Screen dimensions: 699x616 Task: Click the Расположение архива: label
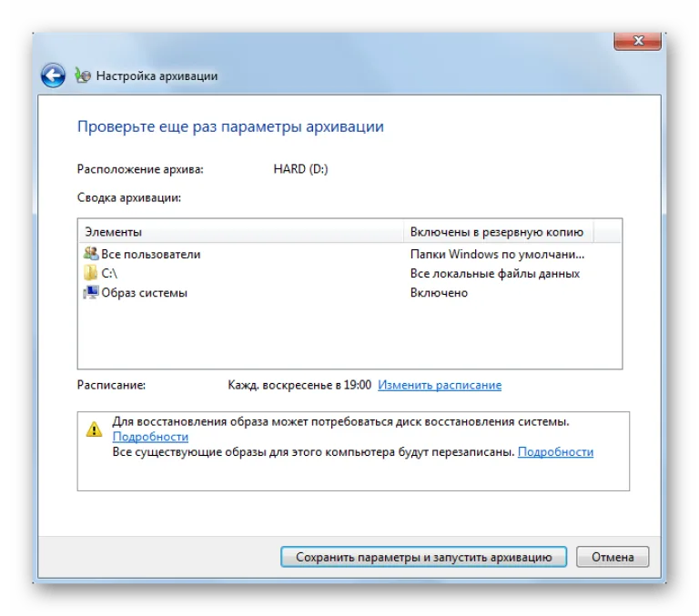pos(140,169)
